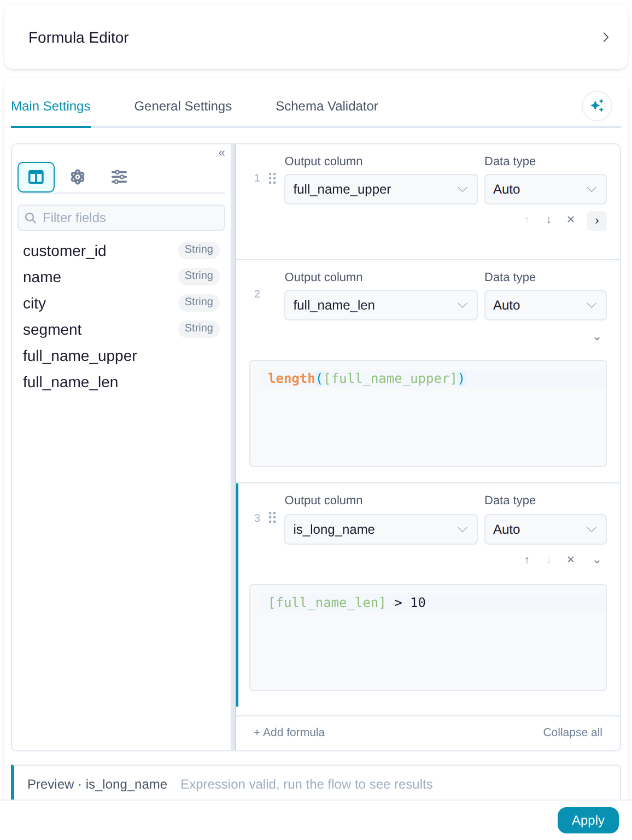Delete formula 1 with X icon
The width and height of the screenshot is (632, 840).
coord(571,220)
